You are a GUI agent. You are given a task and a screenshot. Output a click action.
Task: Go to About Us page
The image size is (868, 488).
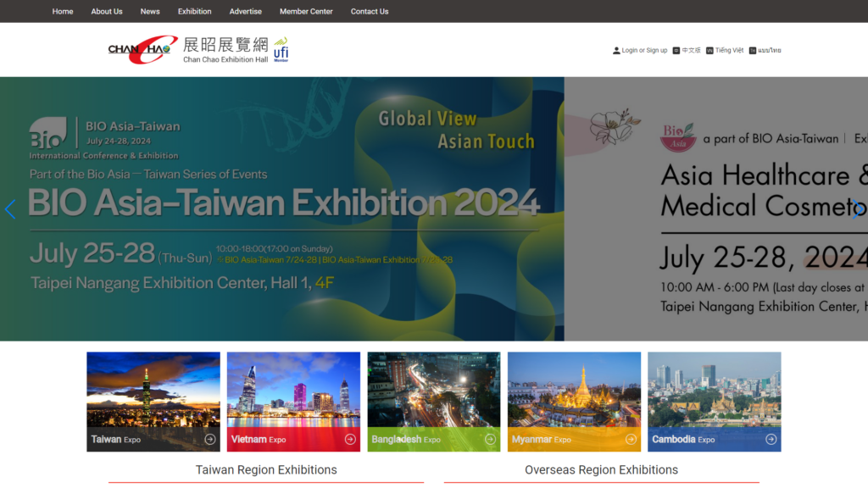pyautogui.click(x=107, y=11)
